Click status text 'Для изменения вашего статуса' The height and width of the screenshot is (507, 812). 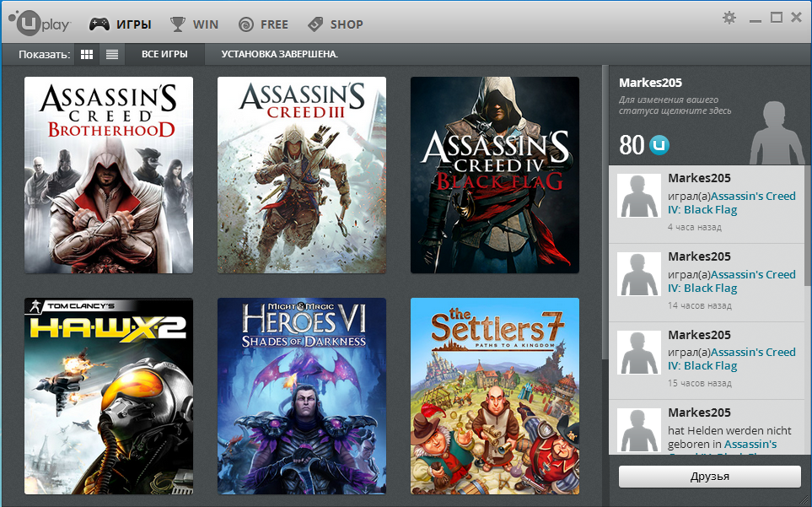675,105
